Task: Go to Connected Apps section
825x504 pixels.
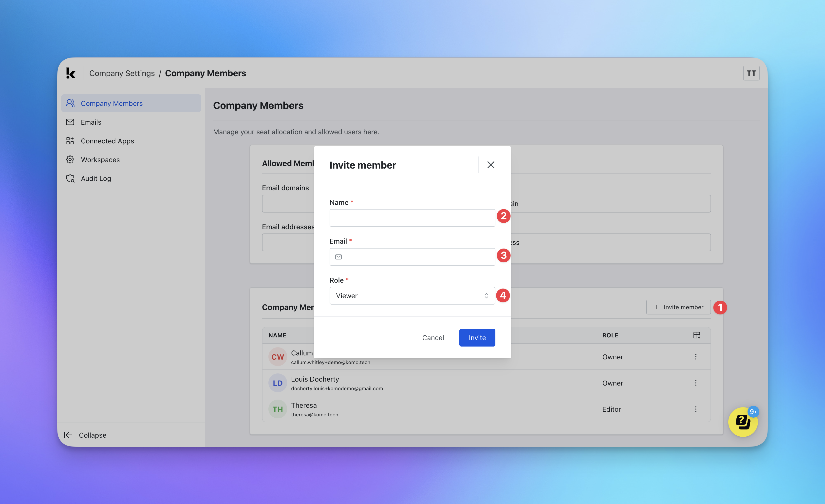Action: point(107,141)
